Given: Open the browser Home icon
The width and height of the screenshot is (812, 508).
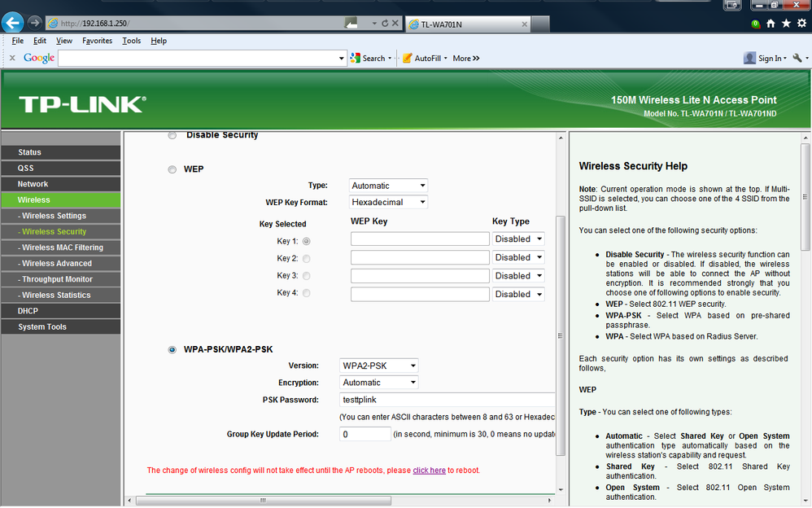Looking at the screenshot, I should click(771, 24).
